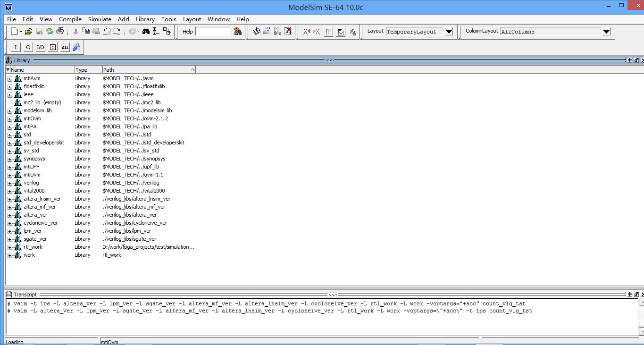
Task: Click the Cut scissors icon
Action: [x=75, y=31]
